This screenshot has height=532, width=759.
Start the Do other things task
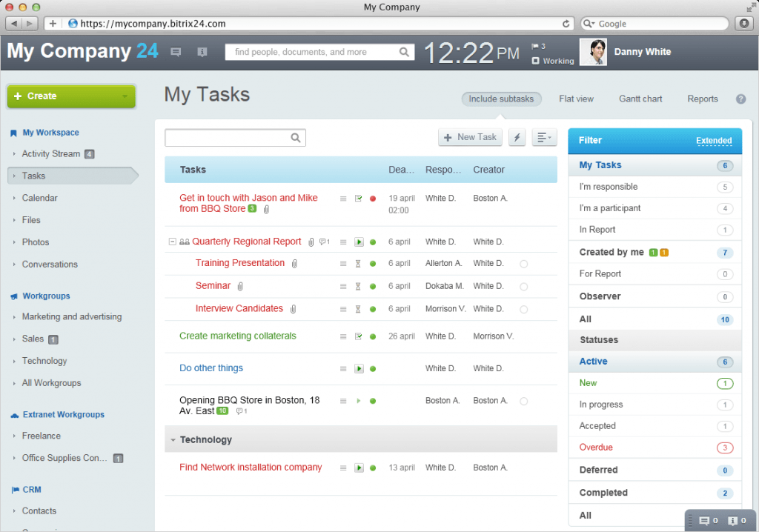(x=359, y=368)
